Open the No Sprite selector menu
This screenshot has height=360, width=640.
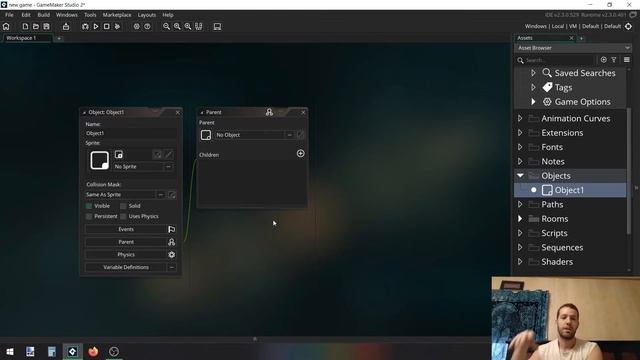click(168, 167)
